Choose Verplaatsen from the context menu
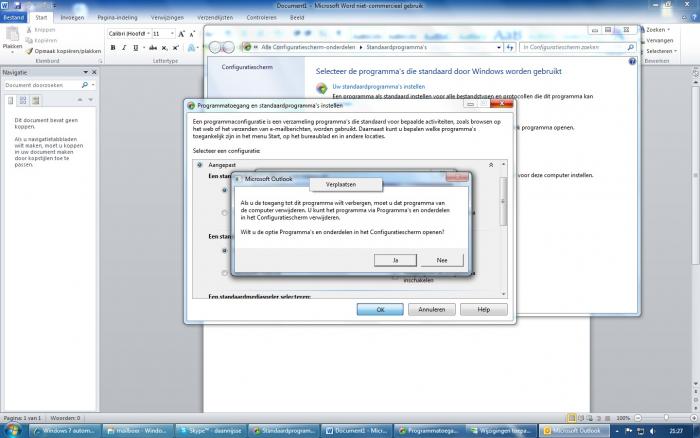700x438 pixels. pos(346,184)
